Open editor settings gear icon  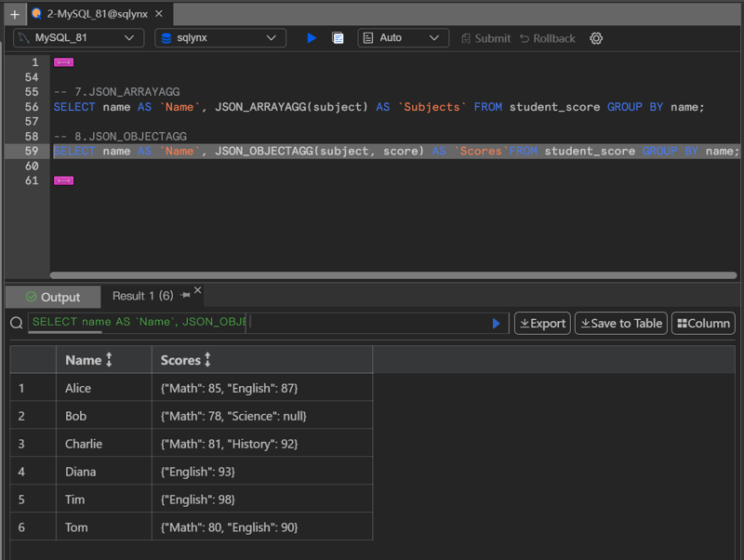tap(596, 38)
